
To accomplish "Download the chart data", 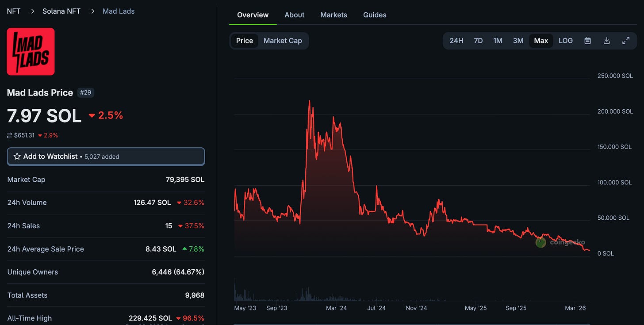I will 607,41.
